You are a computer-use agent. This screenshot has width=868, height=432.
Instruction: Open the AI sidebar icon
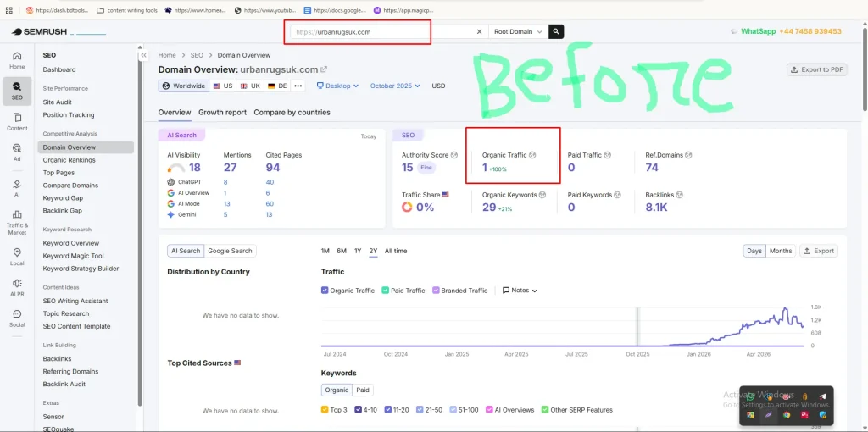(x=17, y=188)
